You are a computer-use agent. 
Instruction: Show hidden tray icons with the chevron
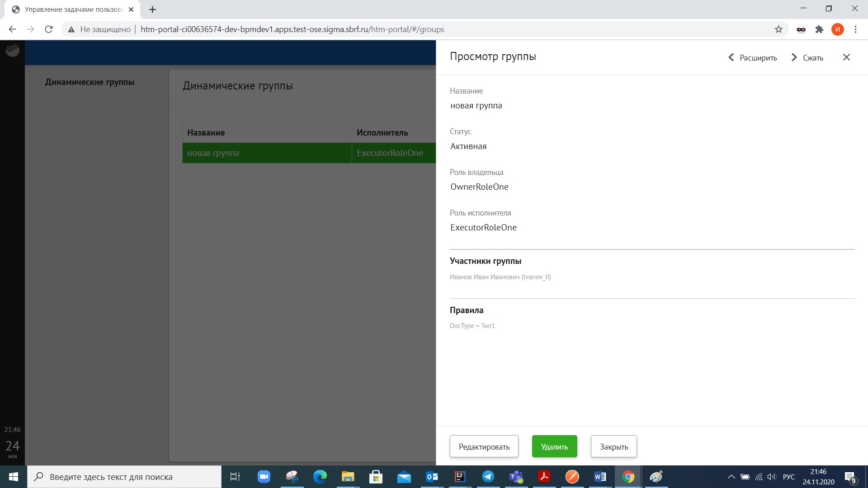click(x=731, y=477)
